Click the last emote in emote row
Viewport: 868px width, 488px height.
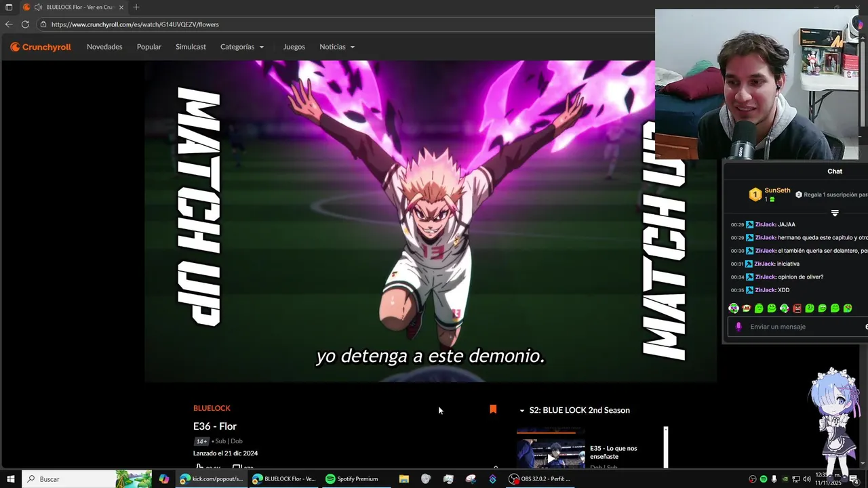pyautogui.click(x=848, y=308)
